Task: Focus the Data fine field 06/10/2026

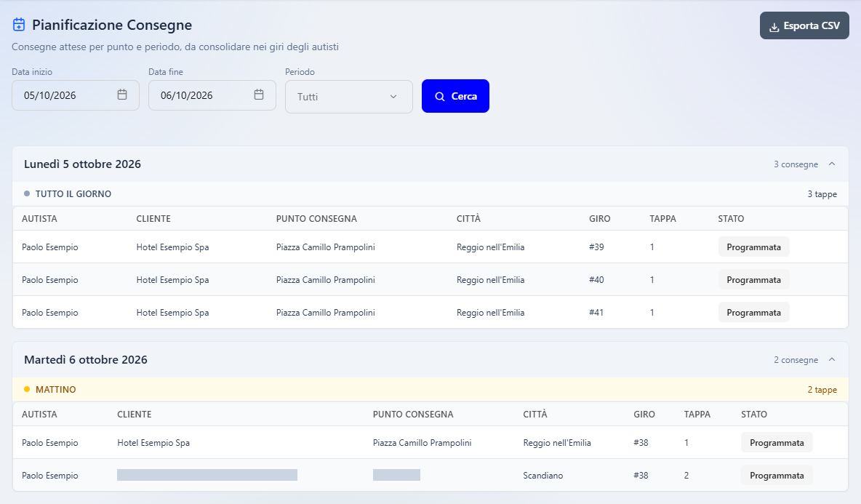Action: [x=212, y=95]
